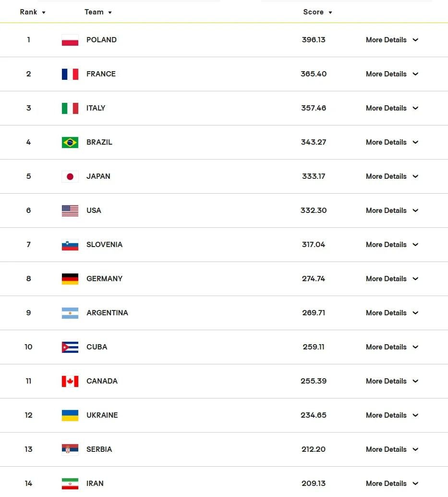Sort table by Team column
Image resolution: width=448 pixels, height=497 pixels.
click(x=98, y=12)
